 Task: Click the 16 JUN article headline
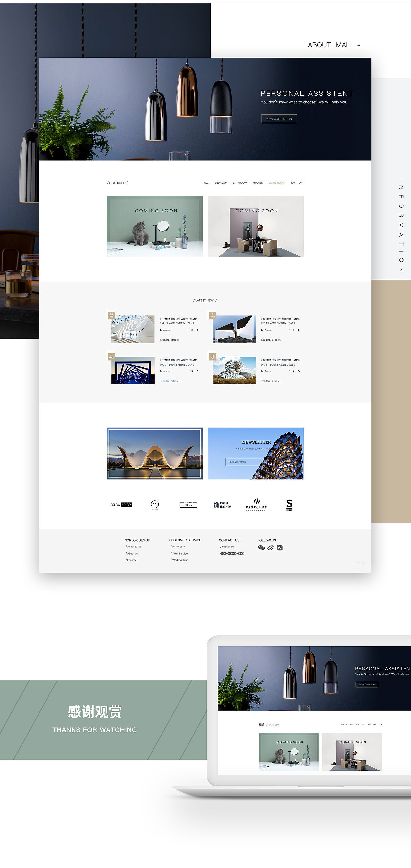[280, 362]
